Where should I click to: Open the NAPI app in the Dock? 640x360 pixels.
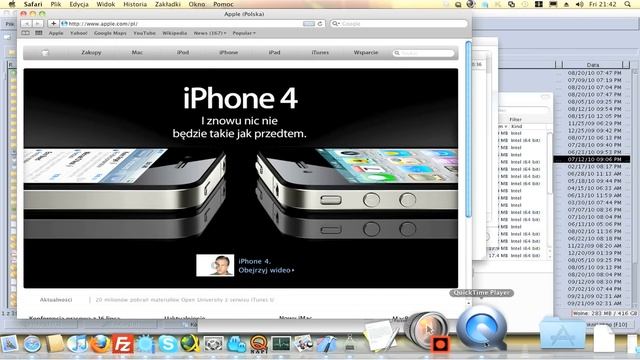click(259, 344)
